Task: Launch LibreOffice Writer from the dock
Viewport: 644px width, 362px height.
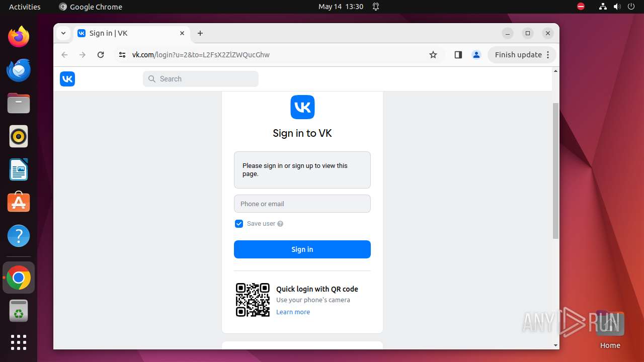Action: coord(19,169)
